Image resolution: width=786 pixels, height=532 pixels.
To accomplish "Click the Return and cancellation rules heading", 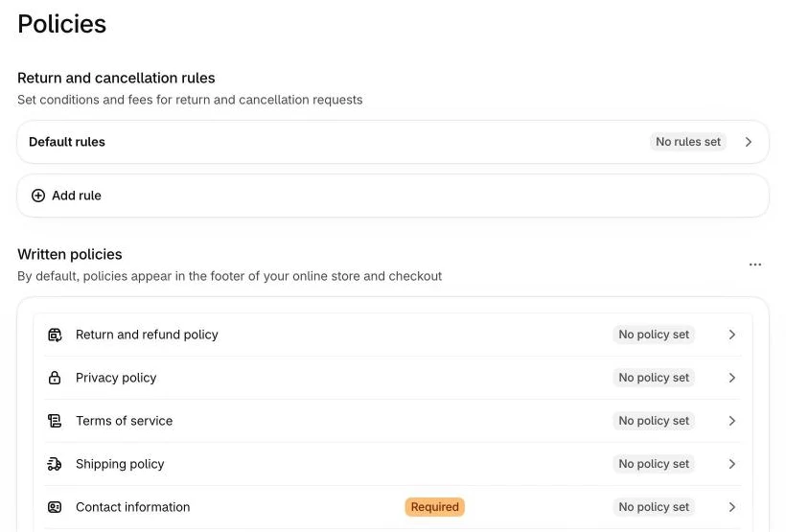I will coord(116,78).
